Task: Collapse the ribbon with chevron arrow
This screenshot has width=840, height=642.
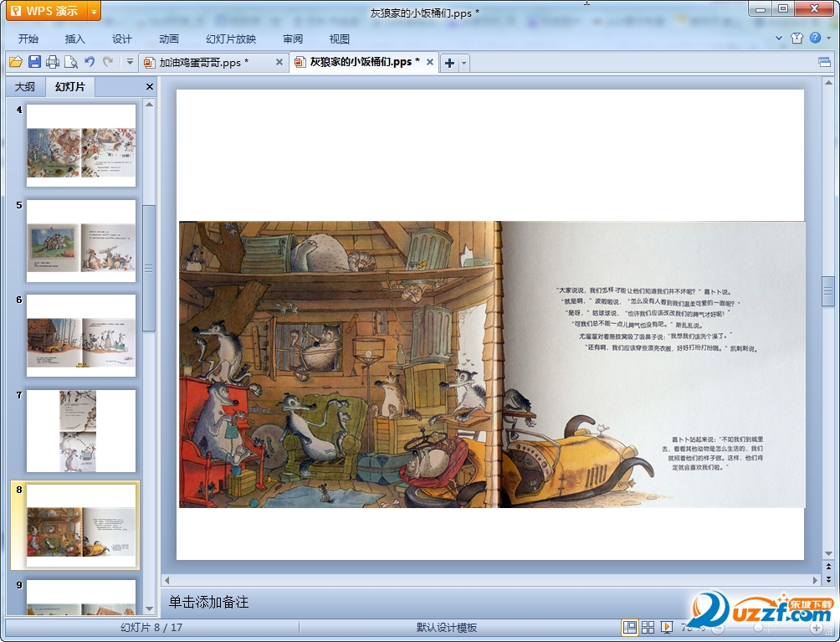Action: (779, 38)
